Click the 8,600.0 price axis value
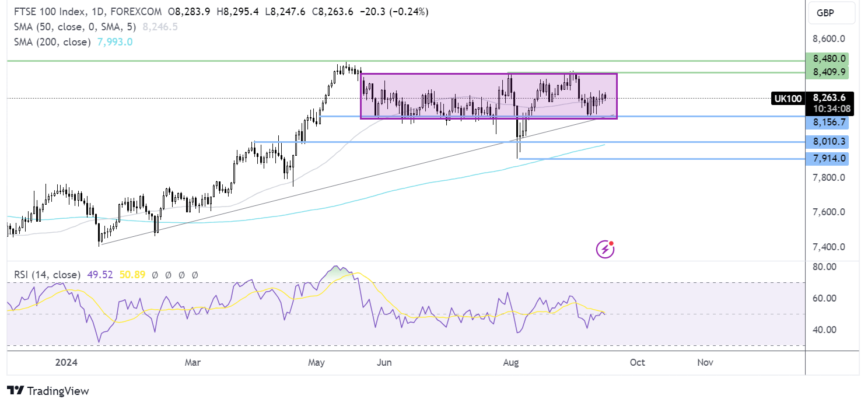The height and width of the screenshot is (406, 868). 829,39
